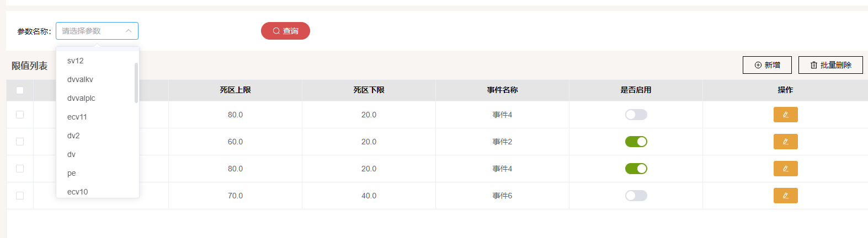This screenshot has width=868, height=238.
Task: Check the checkbox of the 60.0 row
Action: (20, 142)
